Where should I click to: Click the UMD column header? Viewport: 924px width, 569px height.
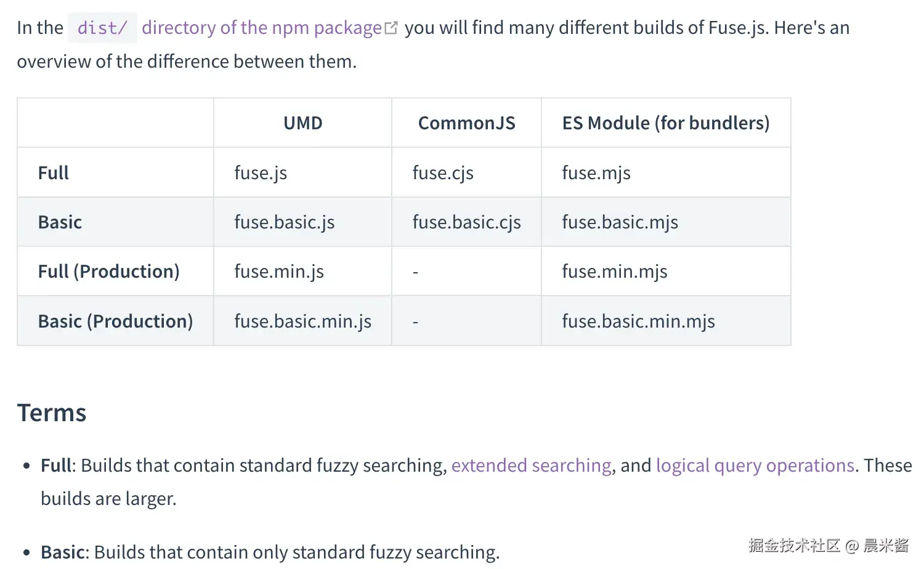pyautogui.click(x=302, y=123)
